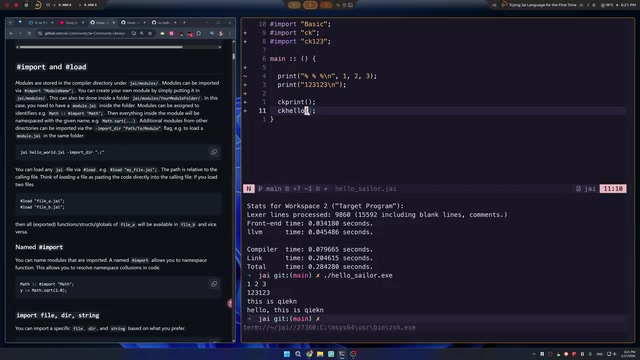The height and width of the screenshot is (360, 640).
Task: Click the circular timer icon in top bar
Action: point(38,5)
